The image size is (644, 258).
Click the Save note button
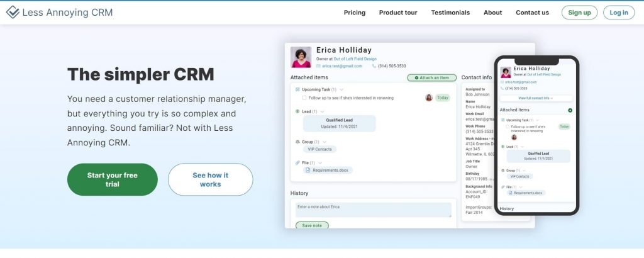[x=312, y=225]
